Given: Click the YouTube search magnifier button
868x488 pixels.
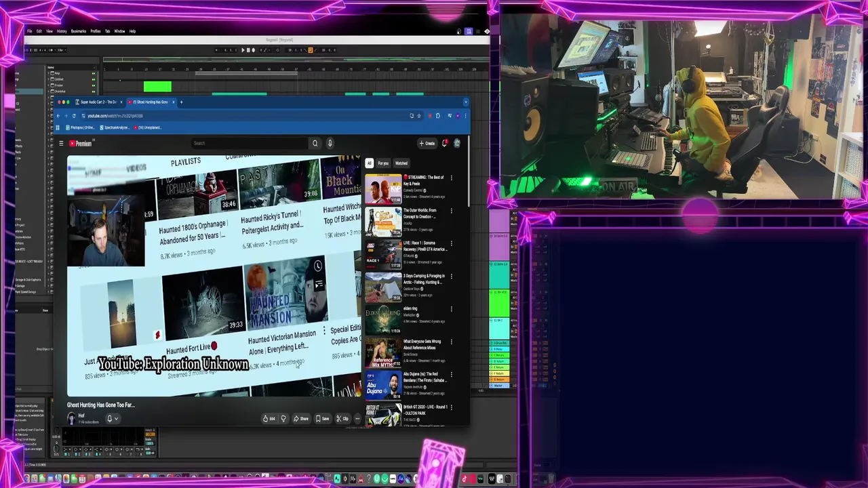Looking at the screenshot, I should click(315, 143).
